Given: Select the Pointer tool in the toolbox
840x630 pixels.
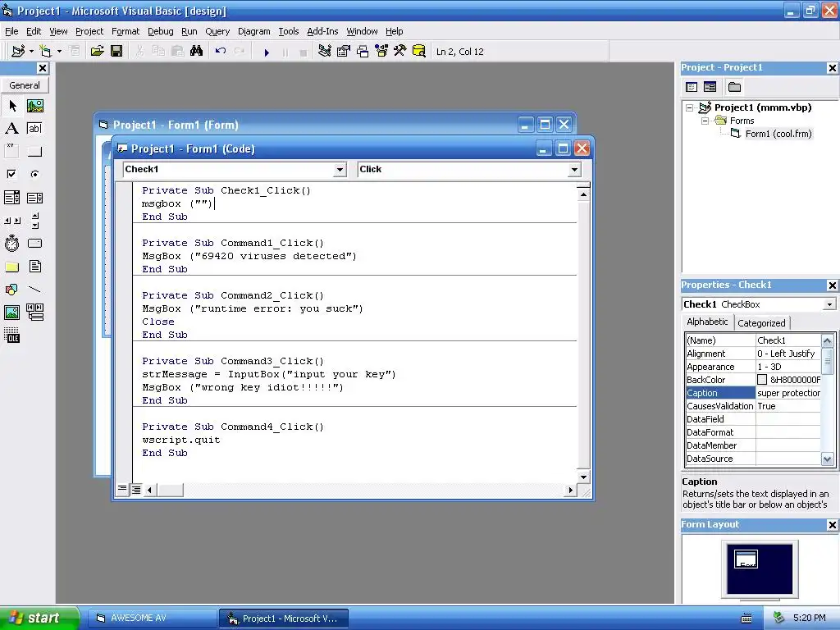Looking at the screenshot, I should (x=11, y=106).
